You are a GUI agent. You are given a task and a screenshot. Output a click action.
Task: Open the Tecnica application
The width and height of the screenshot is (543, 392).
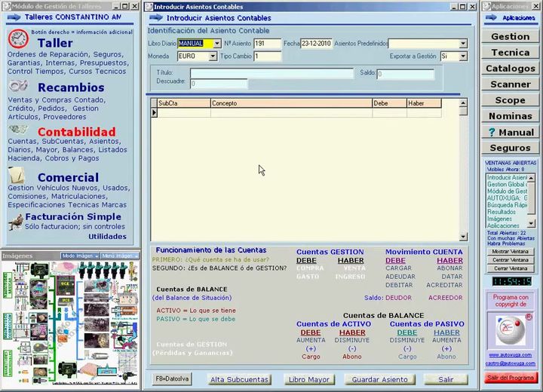click(x=510, y=53)
